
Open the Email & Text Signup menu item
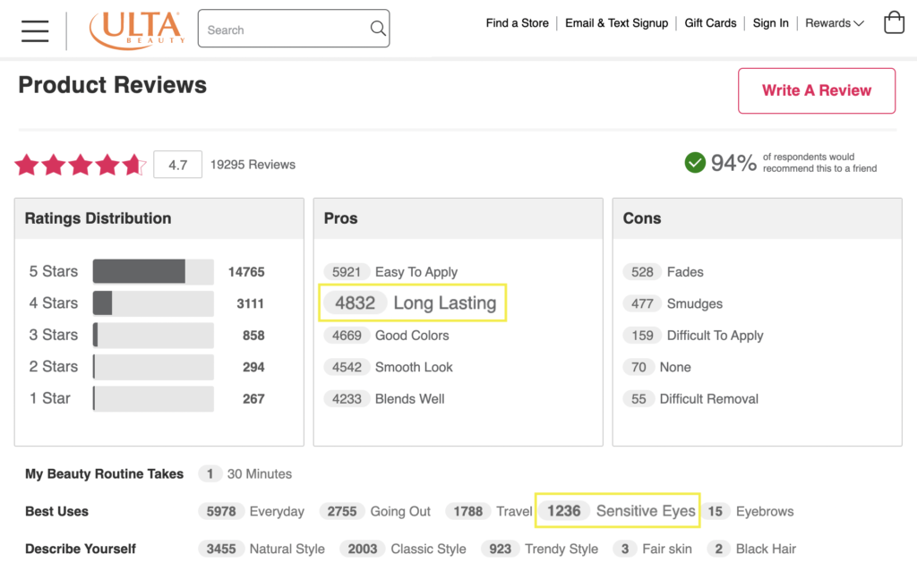point(616,23)
